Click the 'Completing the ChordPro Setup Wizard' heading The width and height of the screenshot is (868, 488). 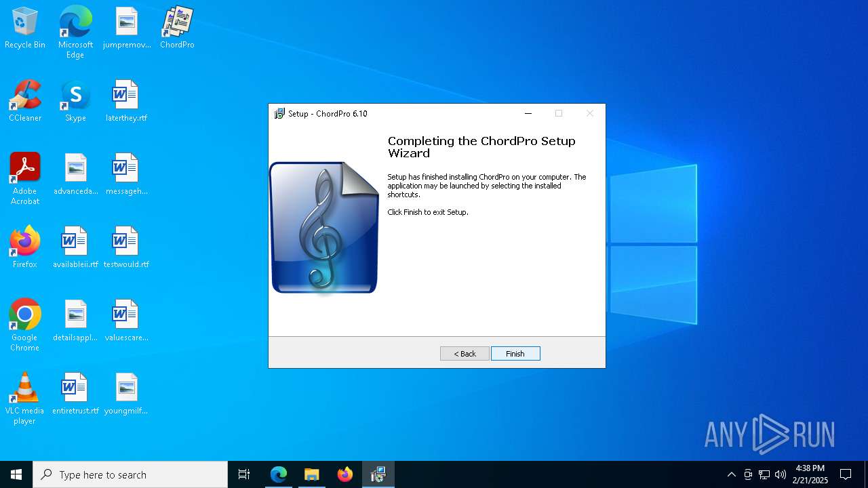(x=481, y=147)
